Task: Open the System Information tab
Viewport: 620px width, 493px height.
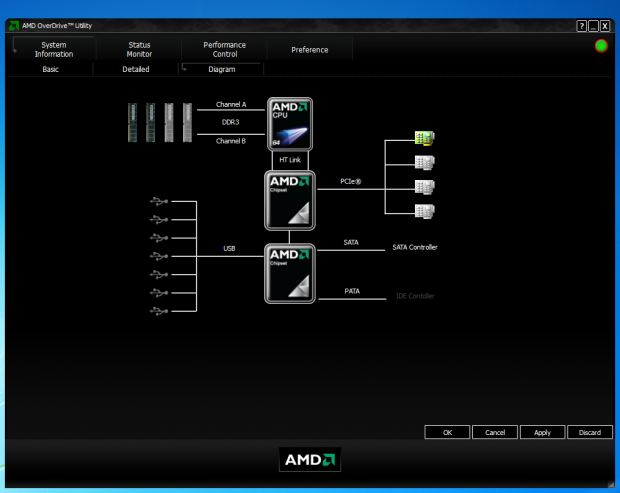Action: point(54,49)
